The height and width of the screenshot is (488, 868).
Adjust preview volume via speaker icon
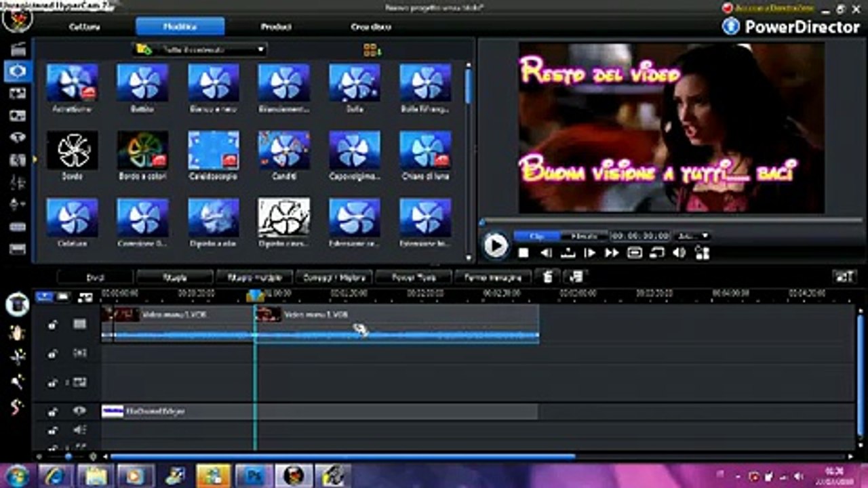679,253
